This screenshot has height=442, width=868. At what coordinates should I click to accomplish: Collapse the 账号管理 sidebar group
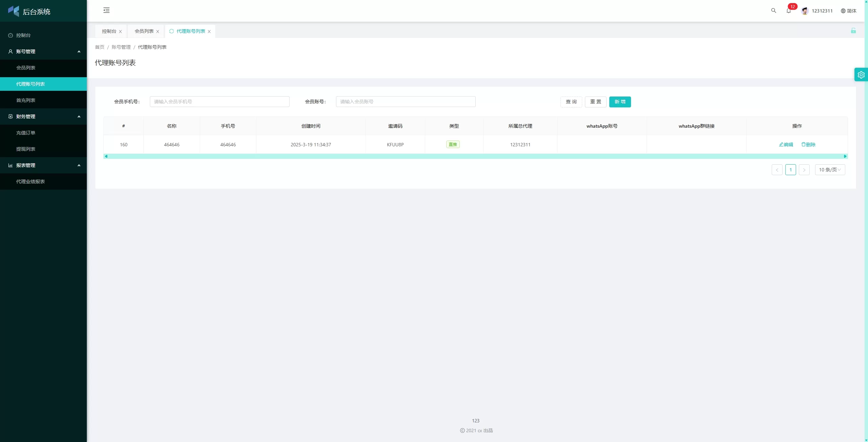79,51
